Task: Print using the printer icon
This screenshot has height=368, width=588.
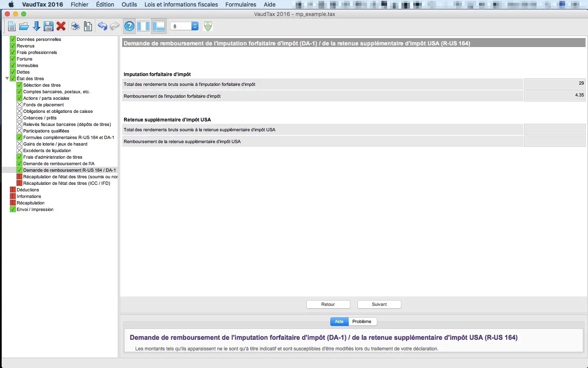Action: [x=76, y=27]
